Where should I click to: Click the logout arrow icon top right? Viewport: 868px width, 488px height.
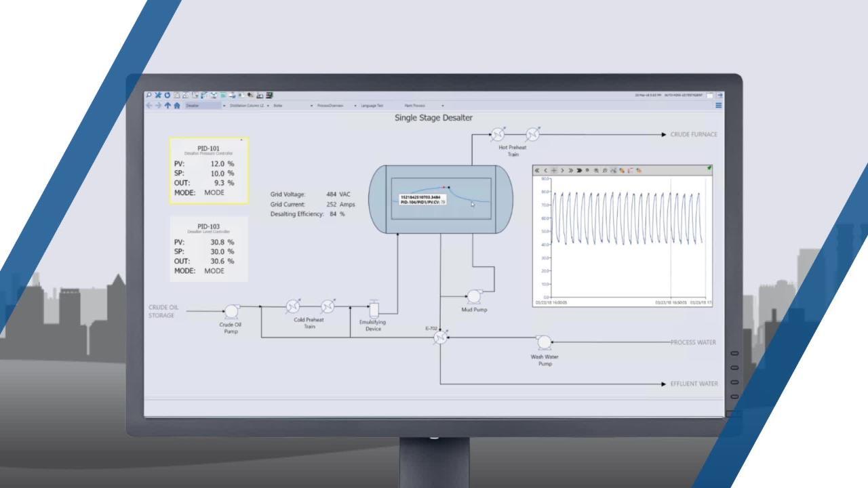[x=719, y=96]
